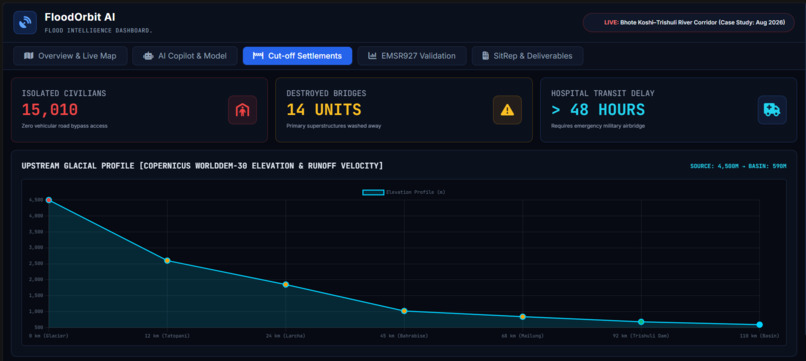
Task: Click the 15,010 isolated civilians value
Action: (50, 110)
